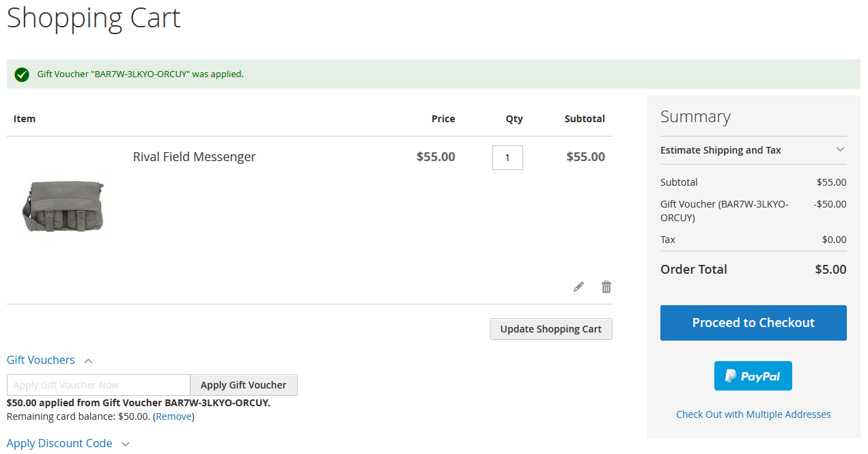Image resolution: width=868 pixels, height=454 pixels.
Task: Click chevron arrow beside Apply Discount Code
Action: point(125,444)
